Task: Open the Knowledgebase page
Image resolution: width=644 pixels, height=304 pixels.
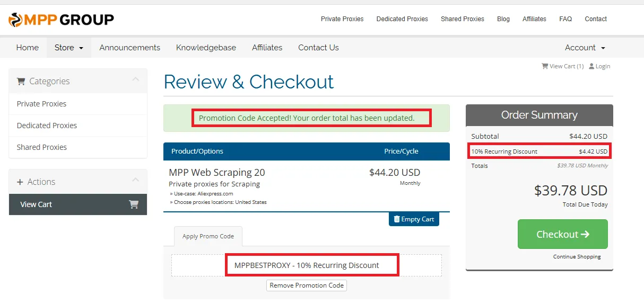Action: point(206,48)
